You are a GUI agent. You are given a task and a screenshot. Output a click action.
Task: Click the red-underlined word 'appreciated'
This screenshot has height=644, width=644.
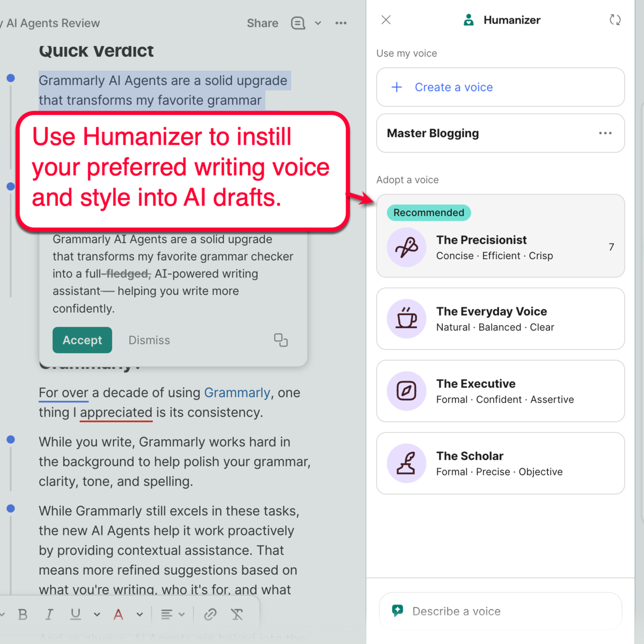116,413
